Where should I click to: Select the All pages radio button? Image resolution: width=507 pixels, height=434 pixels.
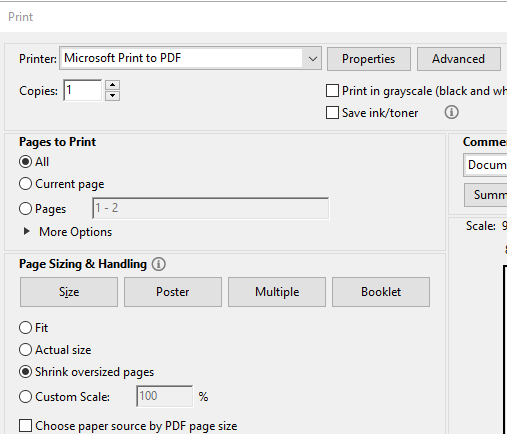(x=26, y=162)
